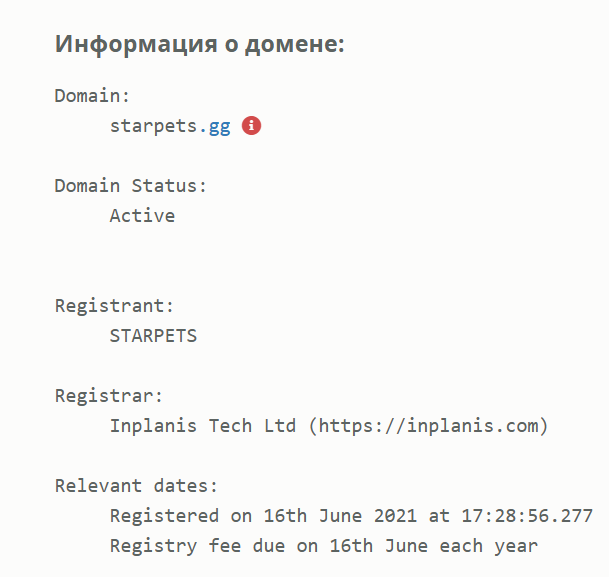Click the https://inplanis.com URL text
609x577 pixels.
[x=428, y=426]
